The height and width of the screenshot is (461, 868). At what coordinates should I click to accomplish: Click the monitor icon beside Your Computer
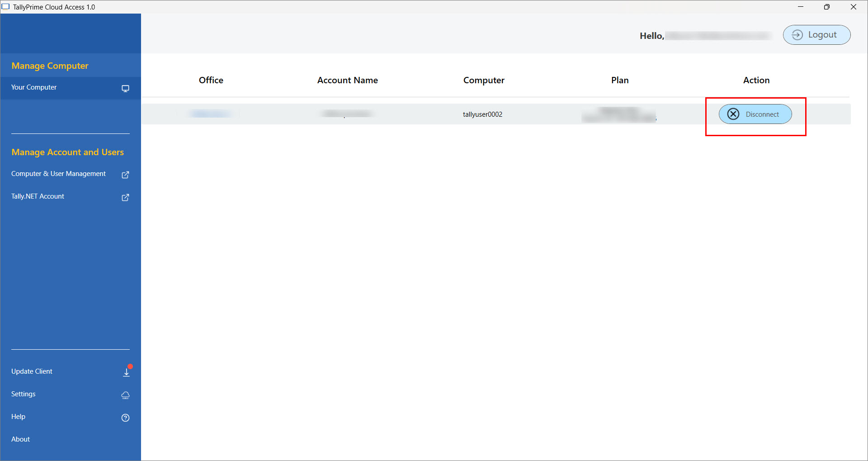(125, 88)
